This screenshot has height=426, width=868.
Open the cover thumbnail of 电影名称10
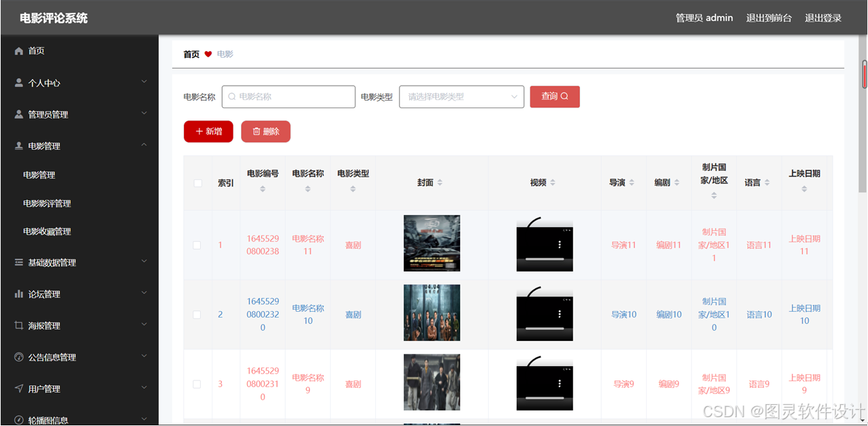pos(432,312)
